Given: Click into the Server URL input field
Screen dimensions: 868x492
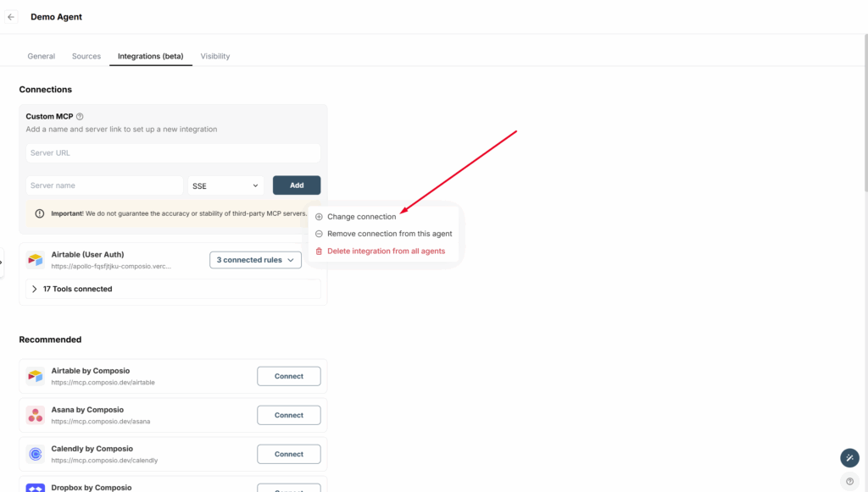Looking at the screenshot, I should click(x=173, y=153).
